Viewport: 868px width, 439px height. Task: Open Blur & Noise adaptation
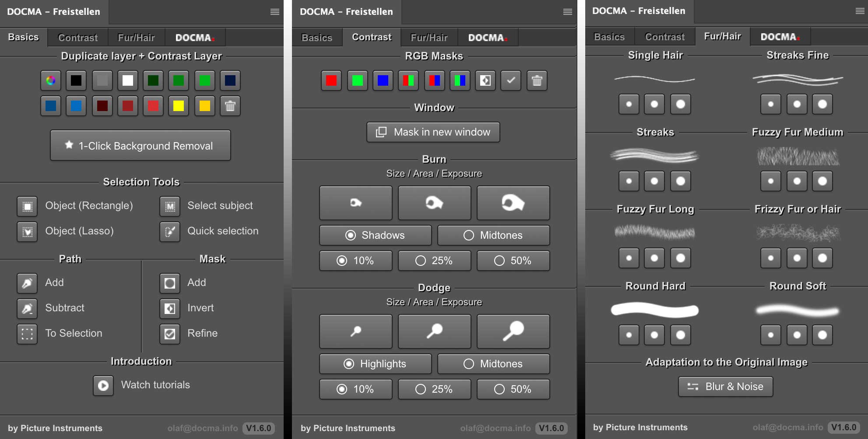(x=726, y=387)
